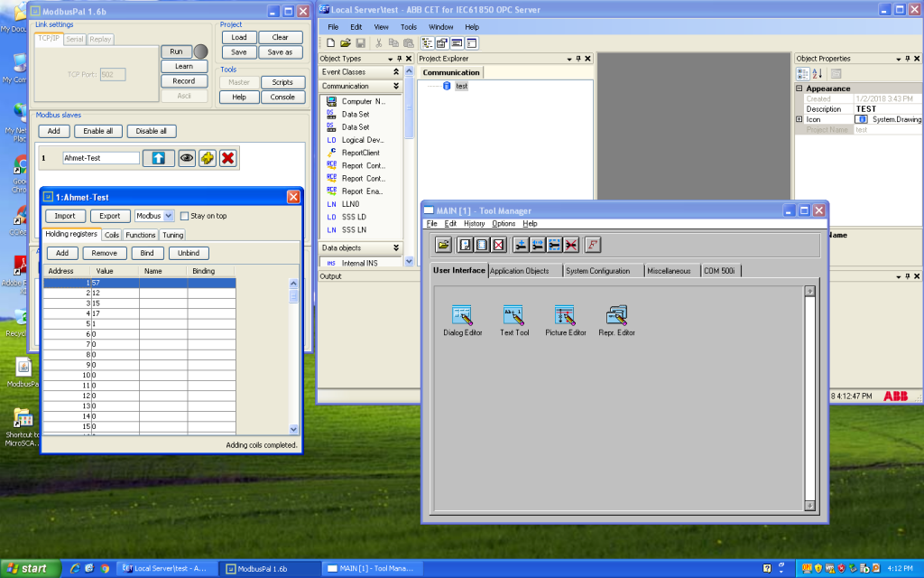This screenshot has height=578, width=924.
Task: Launch the Picture Editor icon
Action: [x=565, y=315]
